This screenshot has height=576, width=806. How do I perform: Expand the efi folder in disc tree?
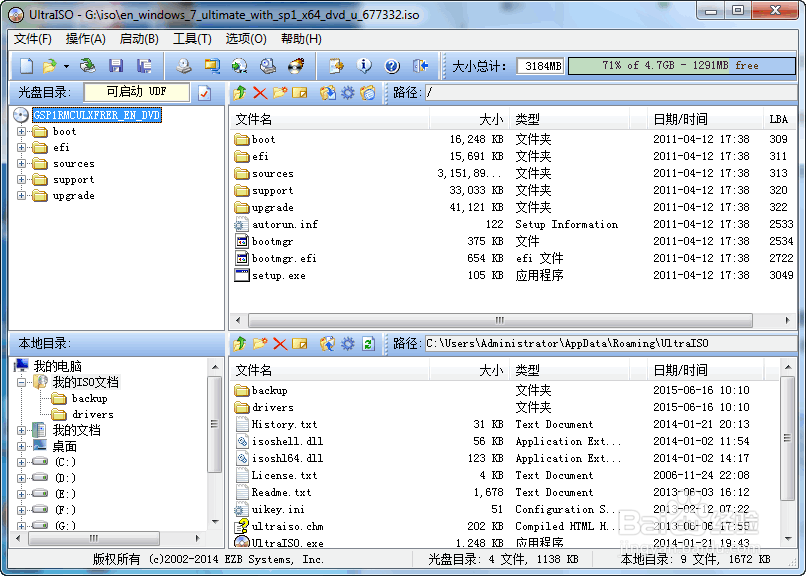21,147
